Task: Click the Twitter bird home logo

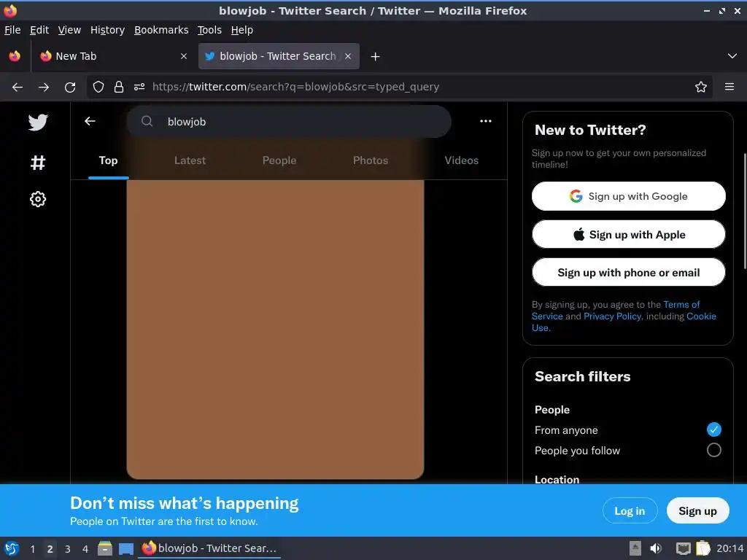Action: point(38,122)
